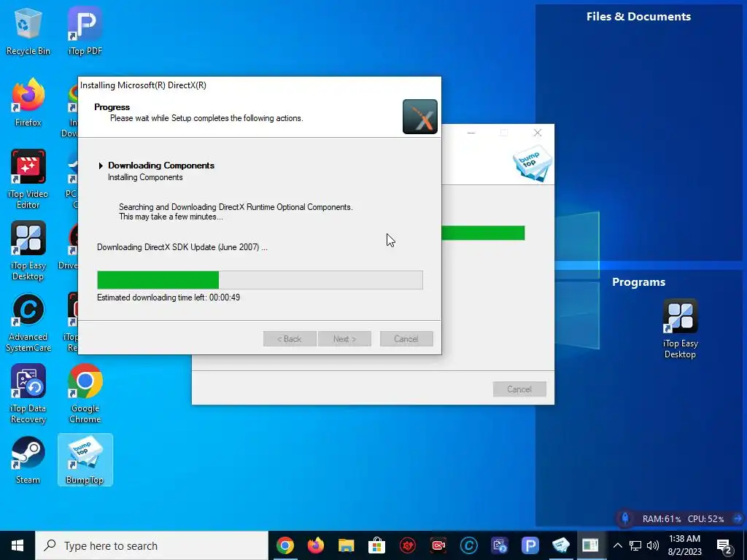Switch to Chrome on the taskbar

[x=285, y=545]
